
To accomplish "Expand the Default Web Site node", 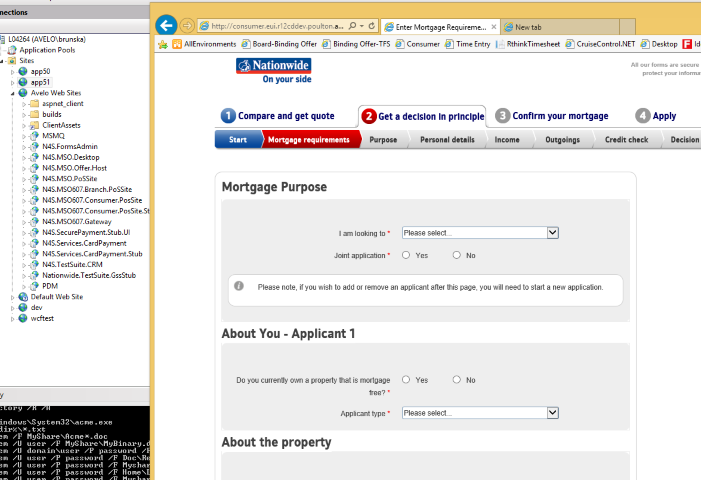I will coord(12,297).
